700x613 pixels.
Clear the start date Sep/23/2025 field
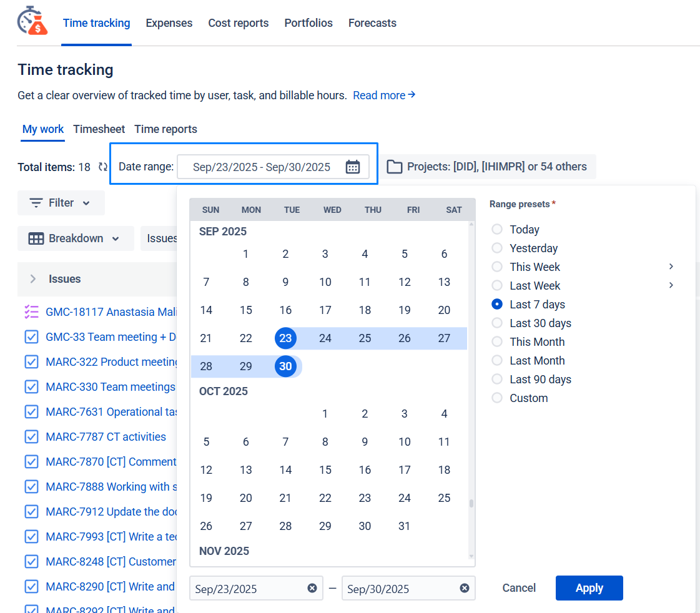[x=312, y=588]
